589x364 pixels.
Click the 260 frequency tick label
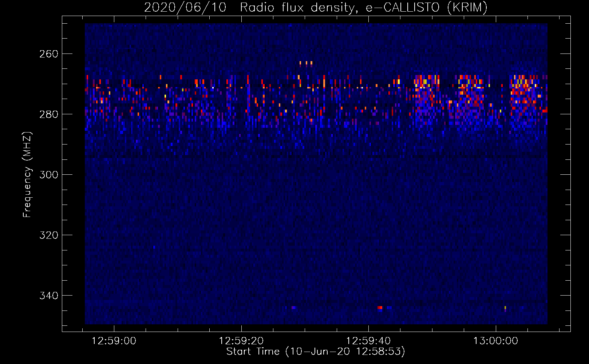coord(49,54)
